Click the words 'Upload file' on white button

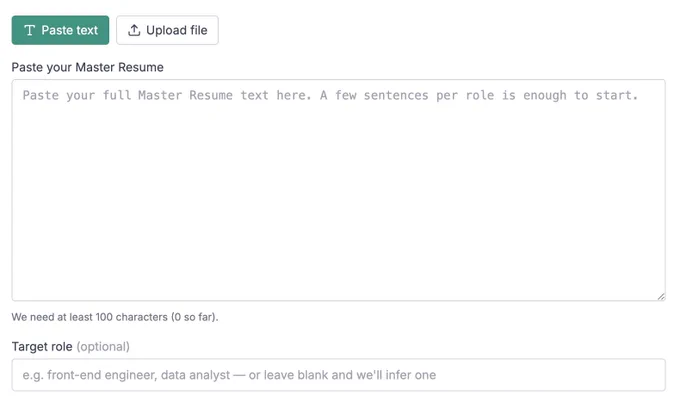pos(177,30)
